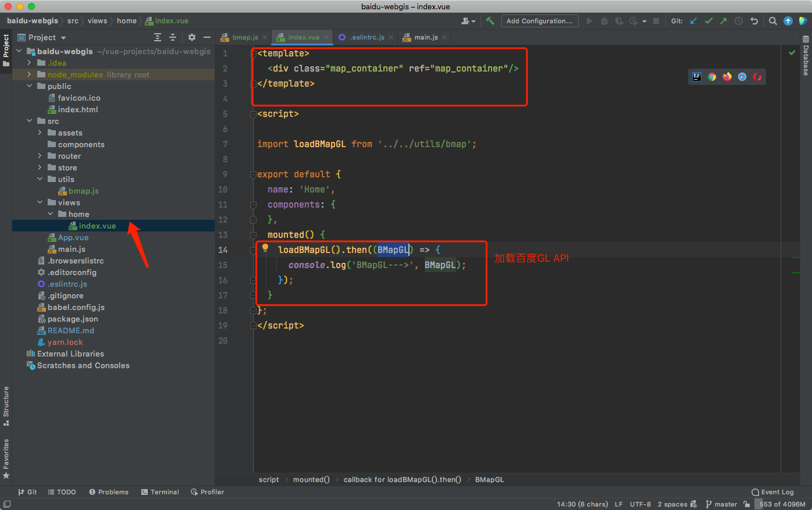This screenshot has height=510, width=812.
Task: Click the 2 spaces indent setting
Action: [x=676, y=504]
